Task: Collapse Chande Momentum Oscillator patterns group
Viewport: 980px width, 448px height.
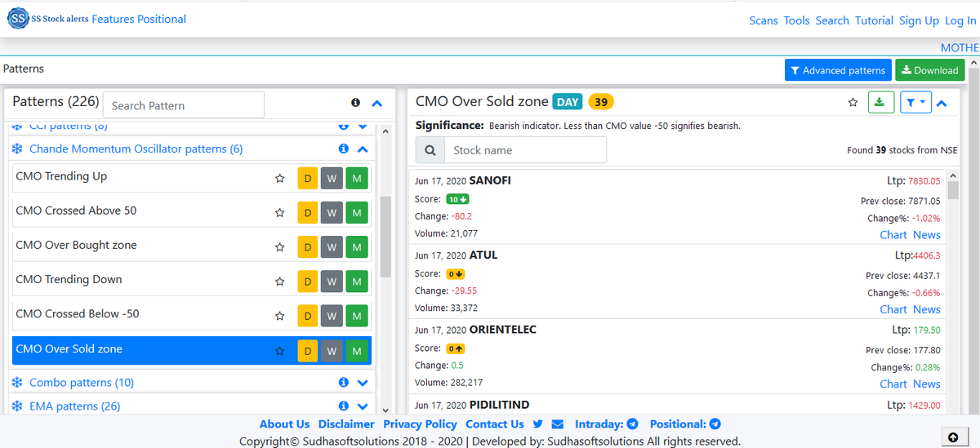Action: coord(363,149)
